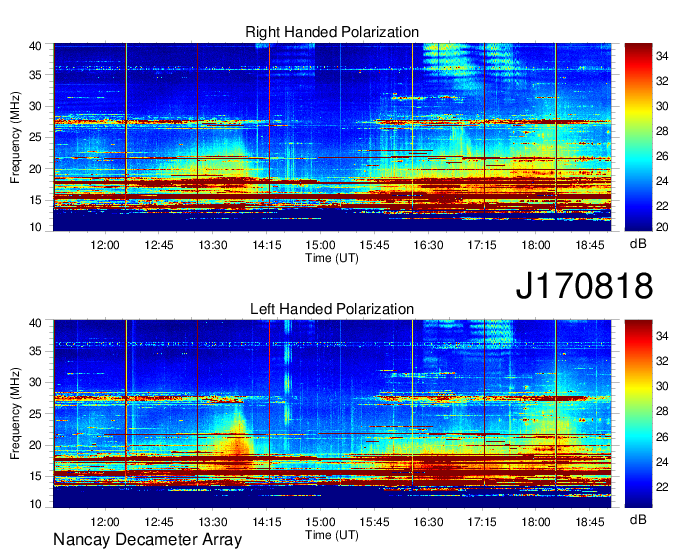Click the 32 dB value on Right Handed colorbar
This screenshot has width=680, height=552.
[x=662, y=81]
